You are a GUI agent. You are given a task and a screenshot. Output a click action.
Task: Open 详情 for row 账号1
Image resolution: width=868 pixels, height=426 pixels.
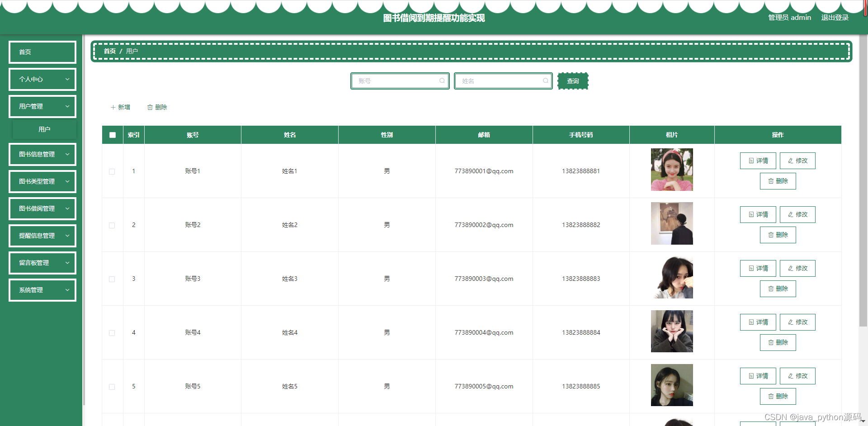tap(758, 161)
